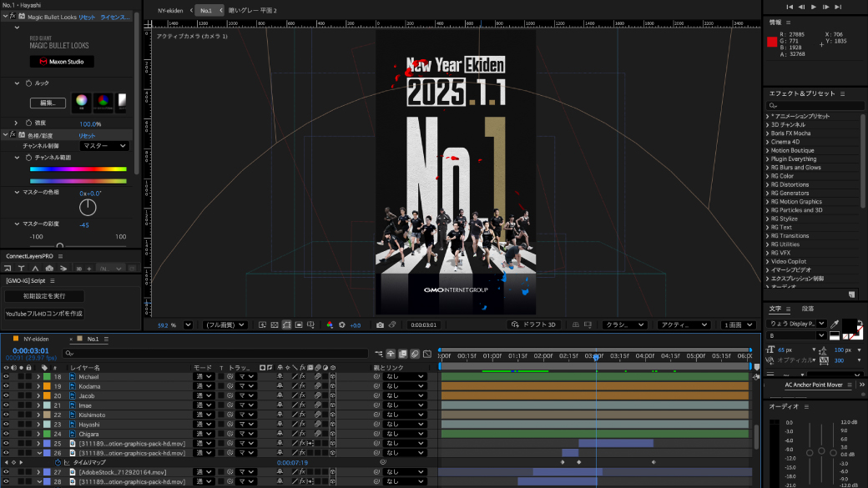Start playback in the preview panel
868x488 pixels.
[814, 8]
